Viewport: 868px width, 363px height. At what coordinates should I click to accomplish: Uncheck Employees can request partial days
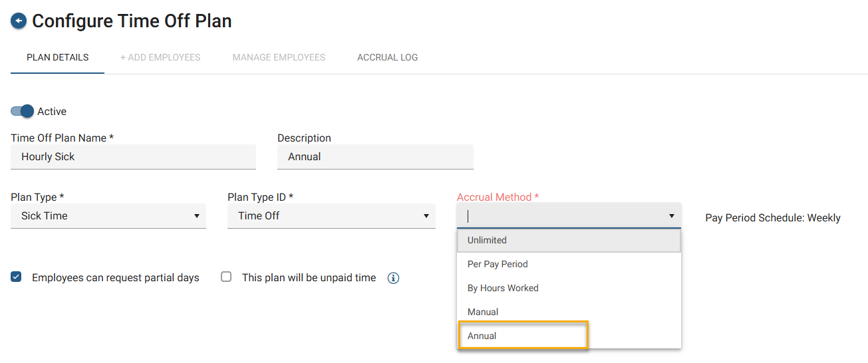pos(17,277)
